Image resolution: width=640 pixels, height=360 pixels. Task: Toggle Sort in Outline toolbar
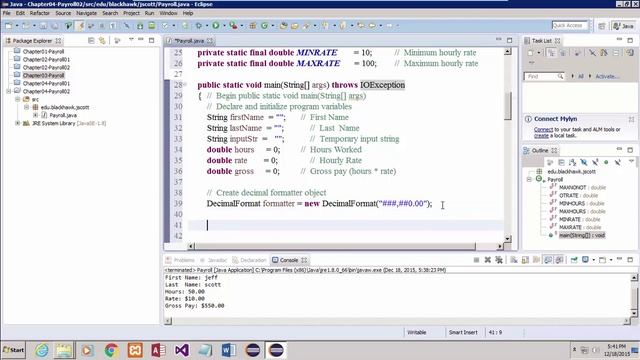click(572, 162)
